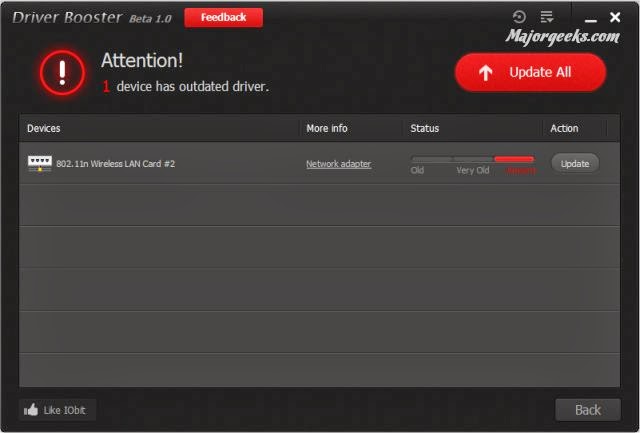Viewport: 640px width, 433px height.
Task: Click the Status column header
Action: 424,128
